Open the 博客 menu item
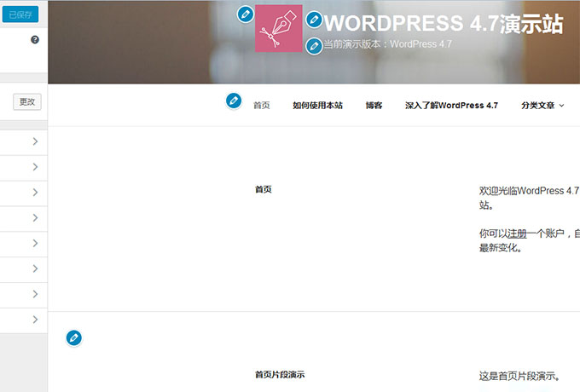The image size is (580, 392). [374, 106]
